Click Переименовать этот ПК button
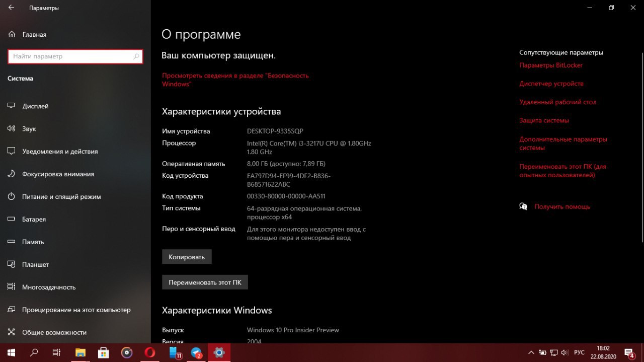 (x=205, y=282)
